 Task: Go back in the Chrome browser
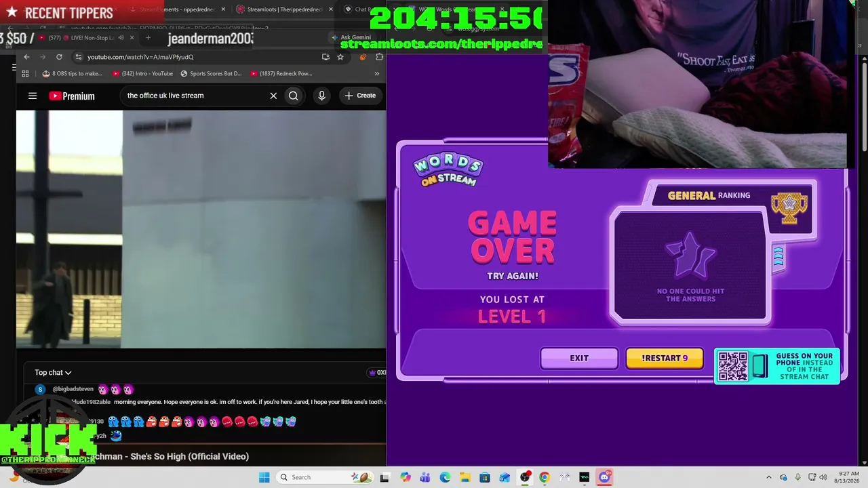coord(26,57)
